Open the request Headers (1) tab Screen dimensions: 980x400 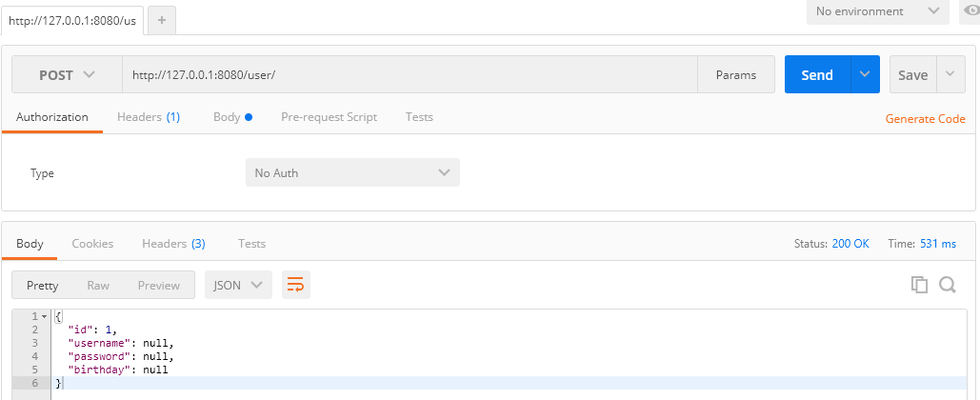coord(149,117)
